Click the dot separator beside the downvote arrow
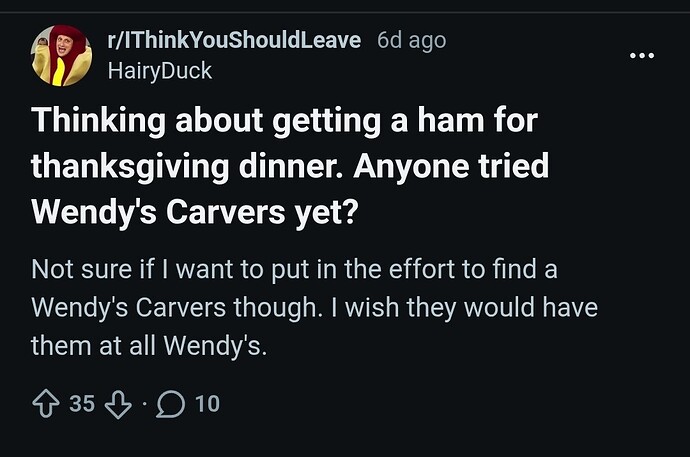The image size is (690, 457). pyautogui.click(x=144, y=405)
